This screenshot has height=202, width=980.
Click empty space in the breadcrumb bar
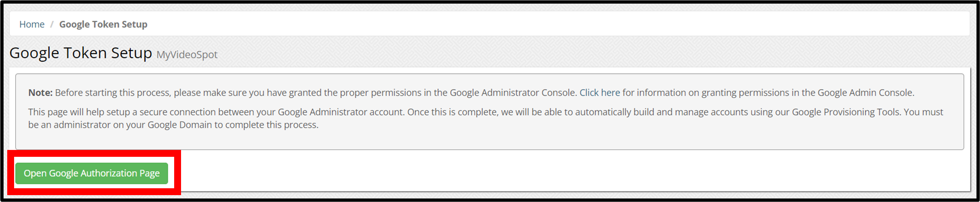533,24
